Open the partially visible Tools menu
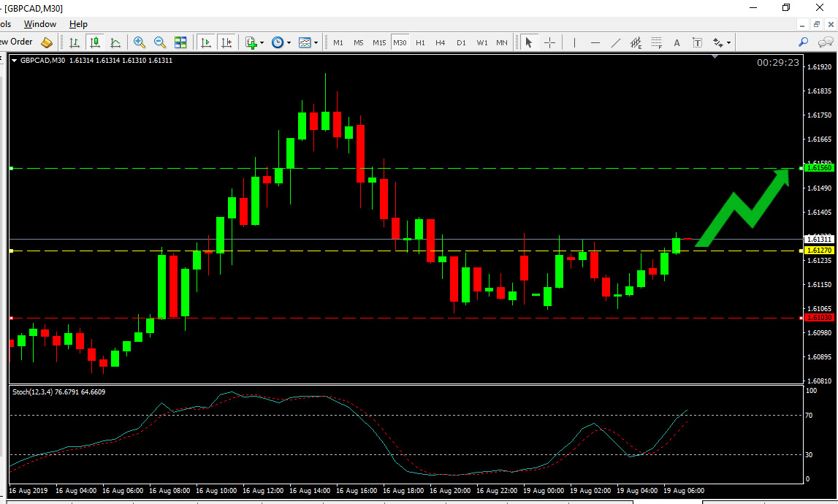 5,24
